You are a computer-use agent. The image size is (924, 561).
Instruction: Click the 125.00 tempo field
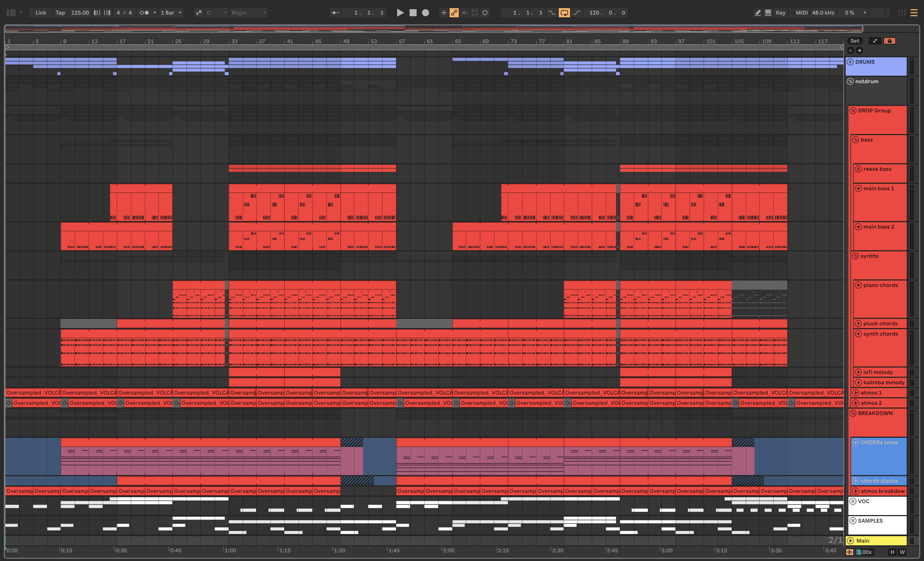pos(80,13)
